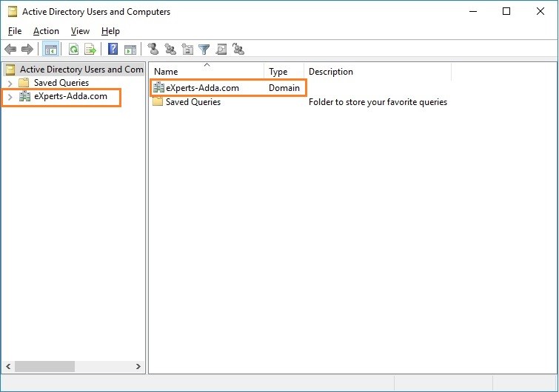Screen dimensions: 559x392
Task: Expand the Saved Queries tree node
Action: pyautogui.click(x=10, y=84)
